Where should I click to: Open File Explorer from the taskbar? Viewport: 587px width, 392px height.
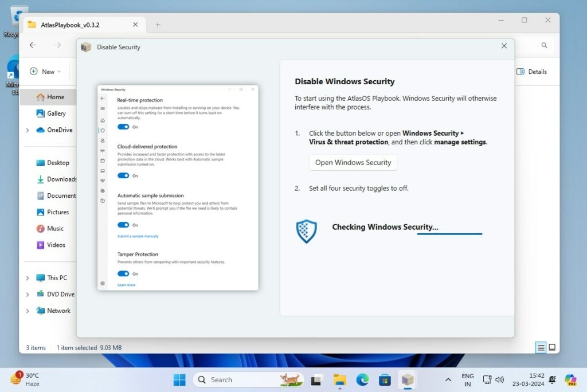[340, 380]
